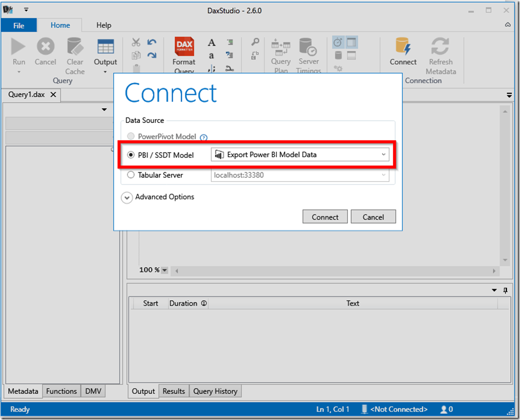This screenshot has height=420, width=520.
Task: Click the Cancel query icon
Action: (45, 46)
